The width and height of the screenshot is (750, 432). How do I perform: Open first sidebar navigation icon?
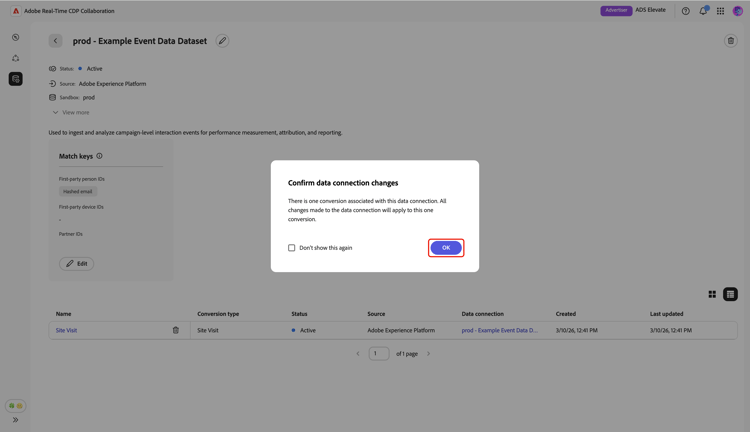point(16,37)
